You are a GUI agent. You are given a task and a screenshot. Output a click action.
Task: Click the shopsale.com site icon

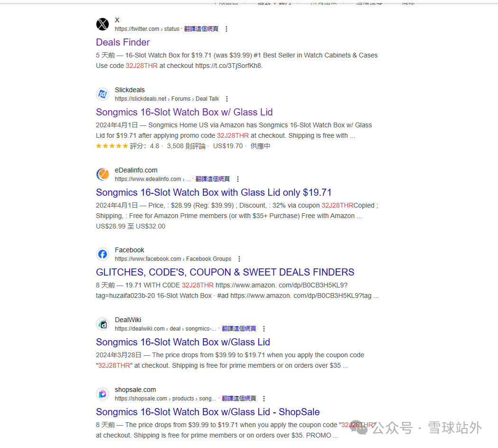[102, 394]
